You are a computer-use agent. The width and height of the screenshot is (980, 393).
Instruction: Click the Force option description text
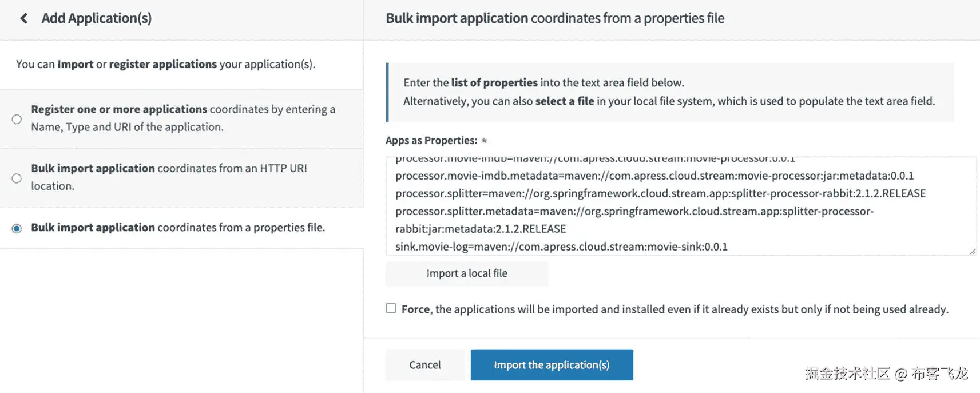click(x=675, y=309)
